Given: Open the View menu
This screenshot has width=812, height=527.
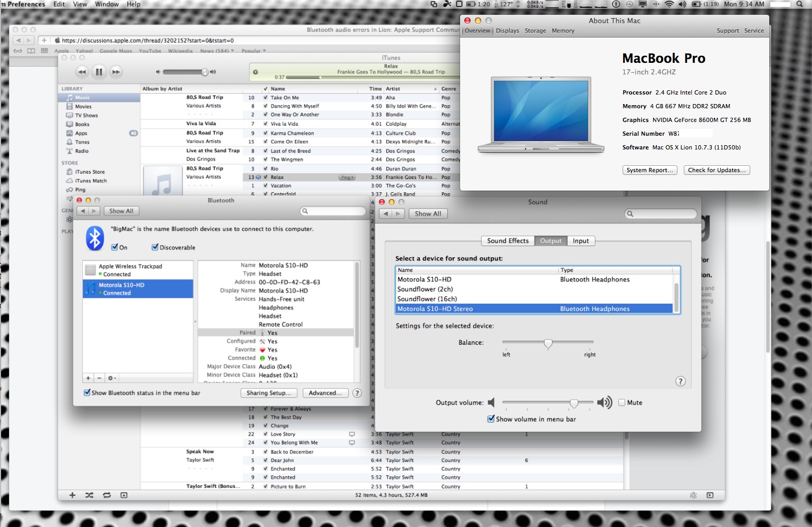Looking at the screenshot, I should pos(80,4).
